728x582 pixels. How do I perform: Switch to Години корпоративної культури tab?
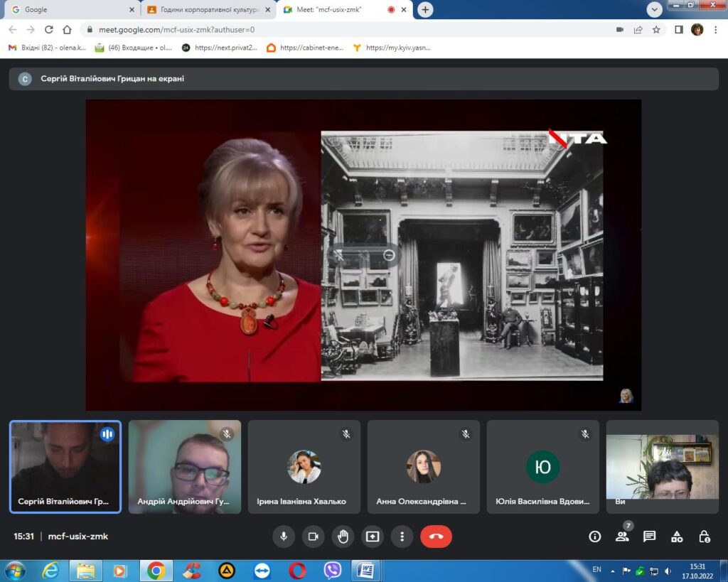pos(205,10)
